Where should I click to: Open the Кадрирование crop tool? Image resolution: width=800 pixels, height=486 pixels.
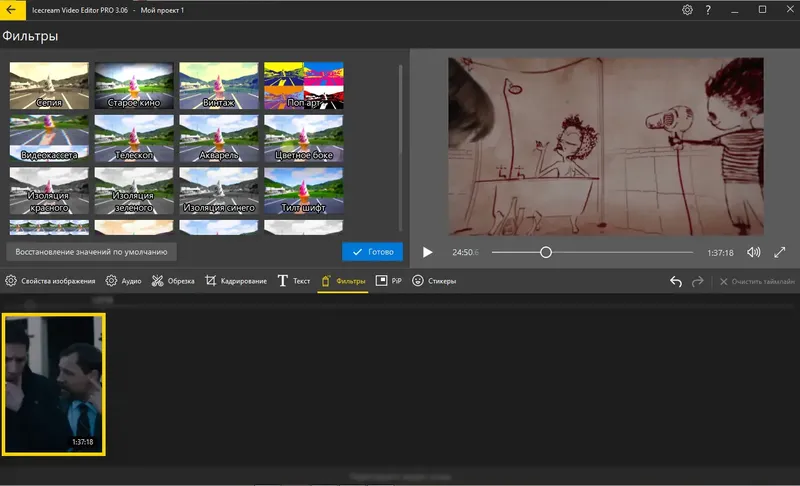[x=236, y=281]
